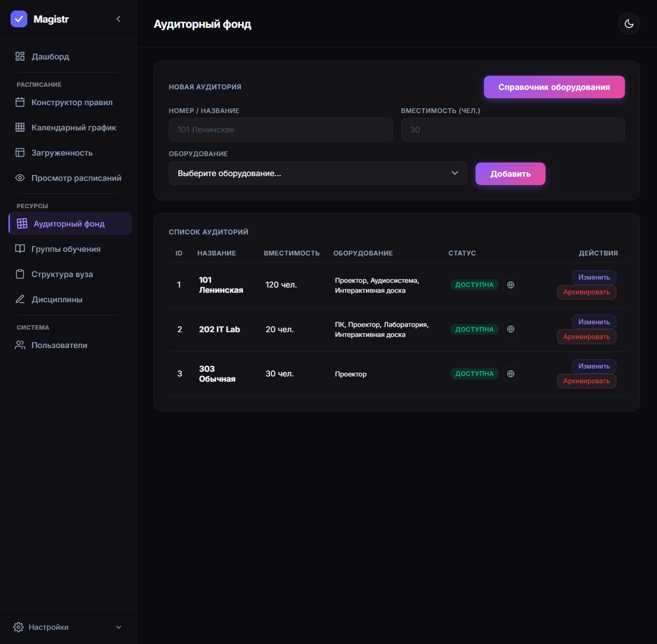Click ДОСТУПНА status badge for 303 Обычная

(x=474, y=374)
